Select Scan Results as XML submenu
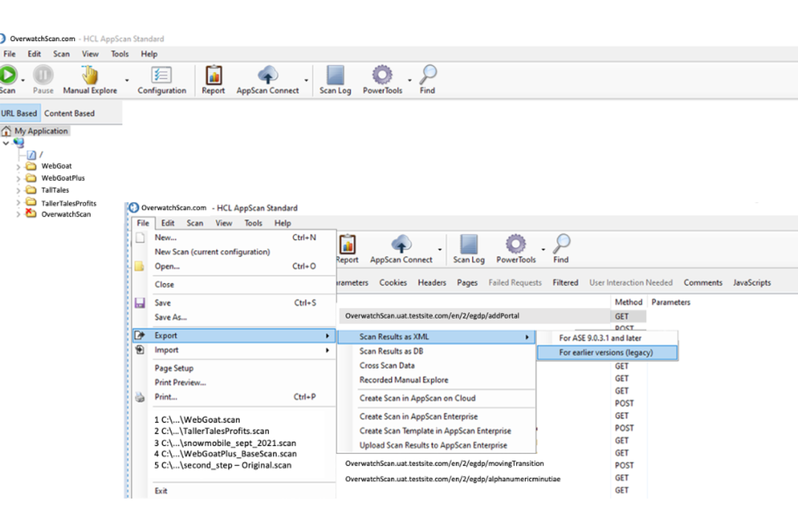 click(x=437, y=337)
